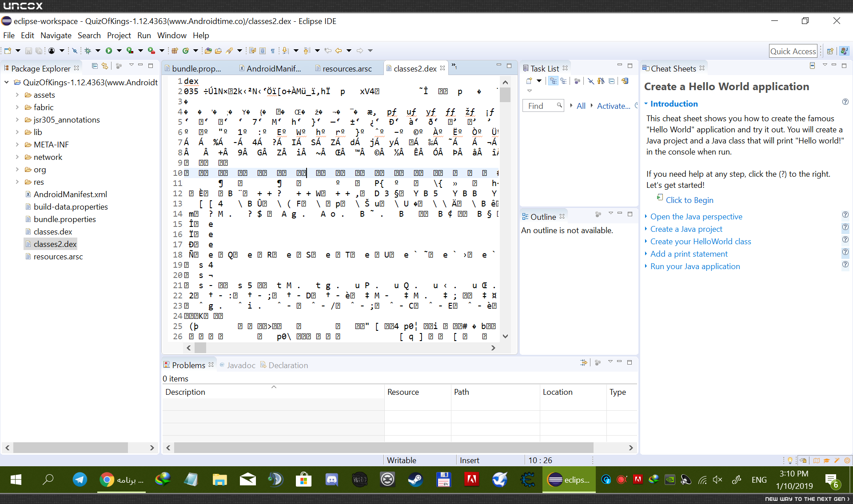853x504 pixels.
Task: Click the Cheat Sheets collapse-all icon
Action: click(812, 66)
